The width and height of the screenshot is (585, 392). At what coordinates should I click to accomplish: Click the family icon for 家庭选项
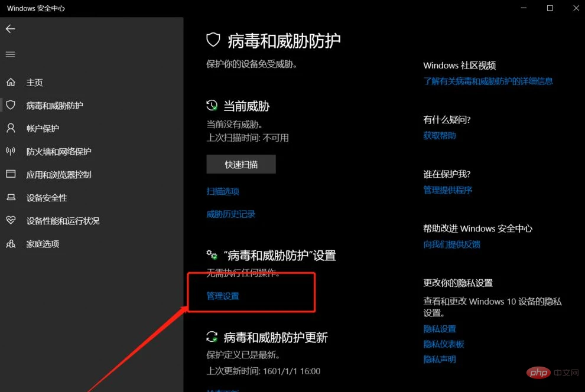coord(11,244)
